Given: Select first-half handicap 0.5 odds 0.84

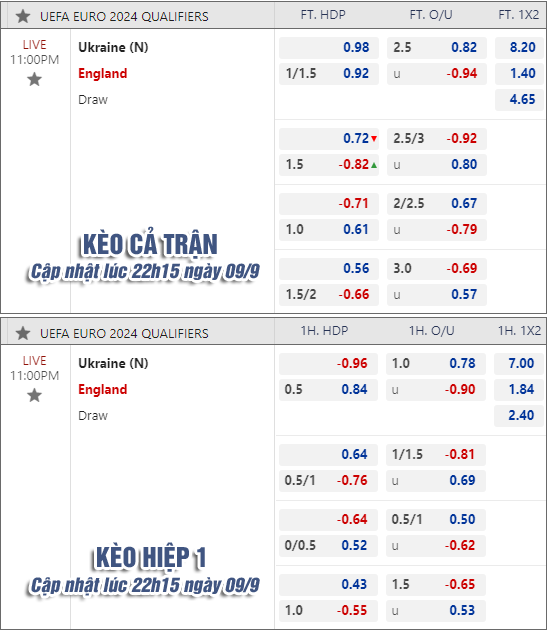Looking at the screenshot, I should point(328,390).
